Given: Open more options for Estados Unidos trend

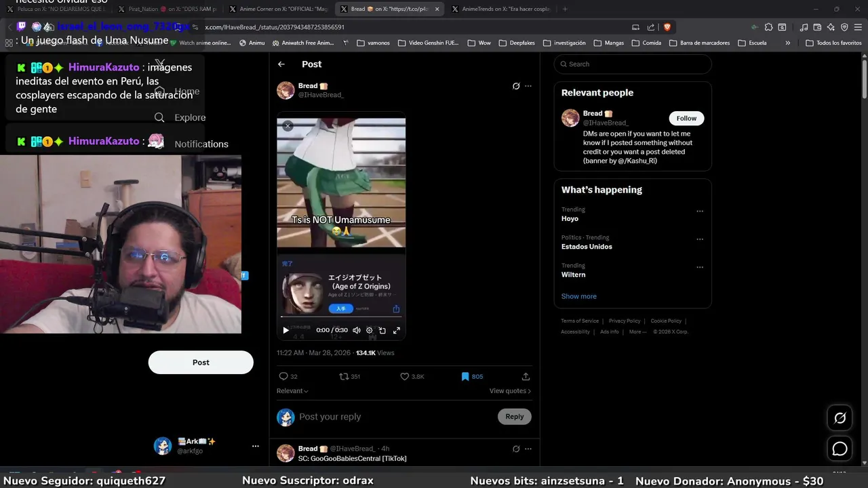Looking at the screenshot, I should pos(700,239).
